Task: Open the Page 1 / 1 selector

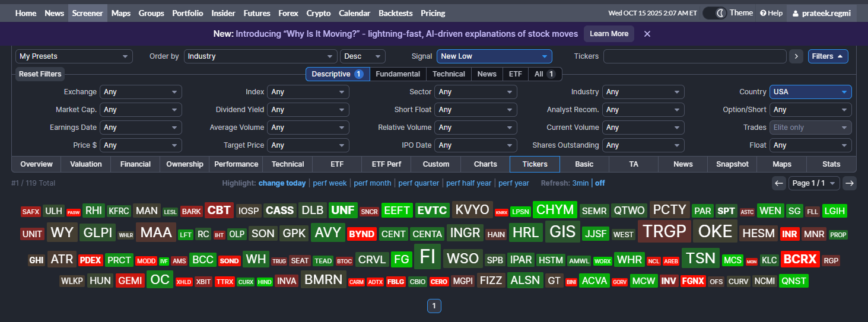Action: 815,183
